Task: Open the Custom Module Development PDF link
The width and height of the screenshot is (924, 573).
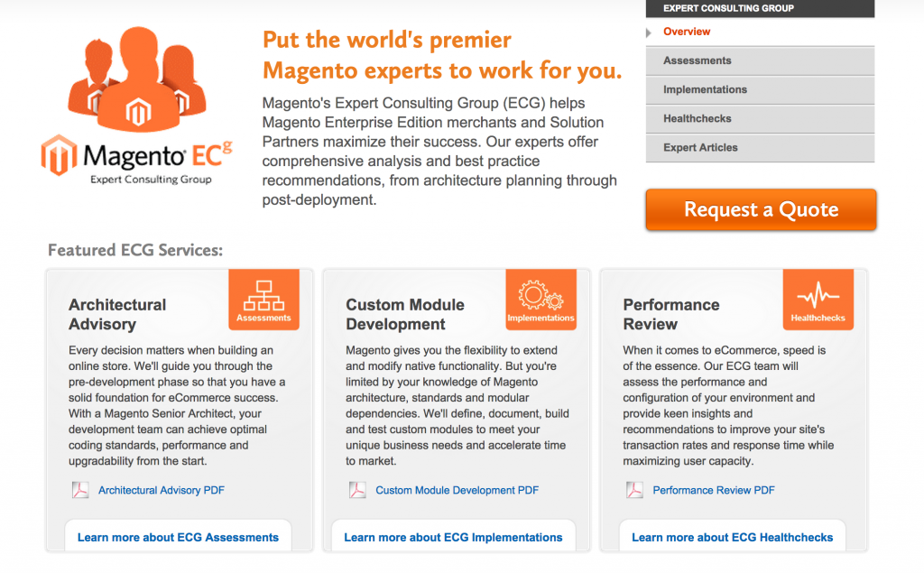Action: tap(457, 491)
